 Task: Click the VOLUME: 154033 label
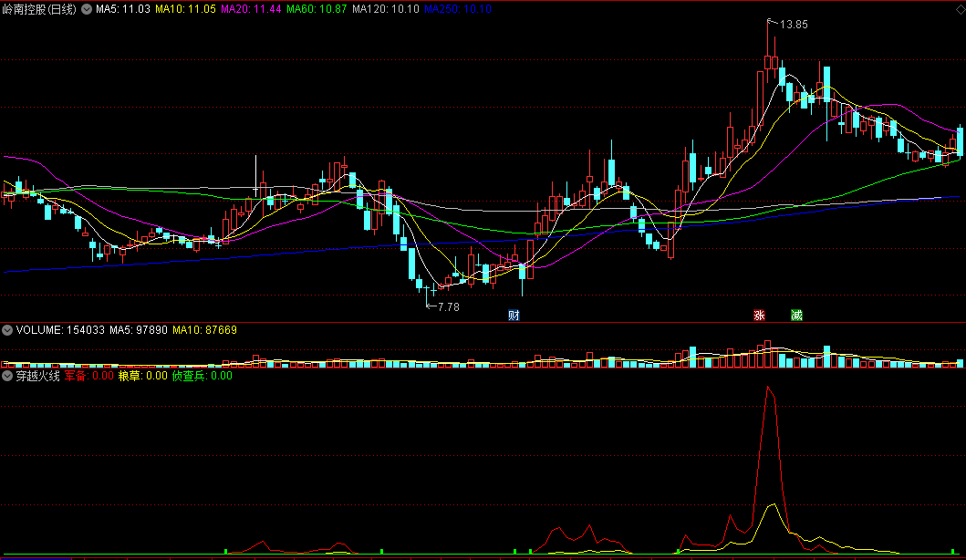[60, 330]
